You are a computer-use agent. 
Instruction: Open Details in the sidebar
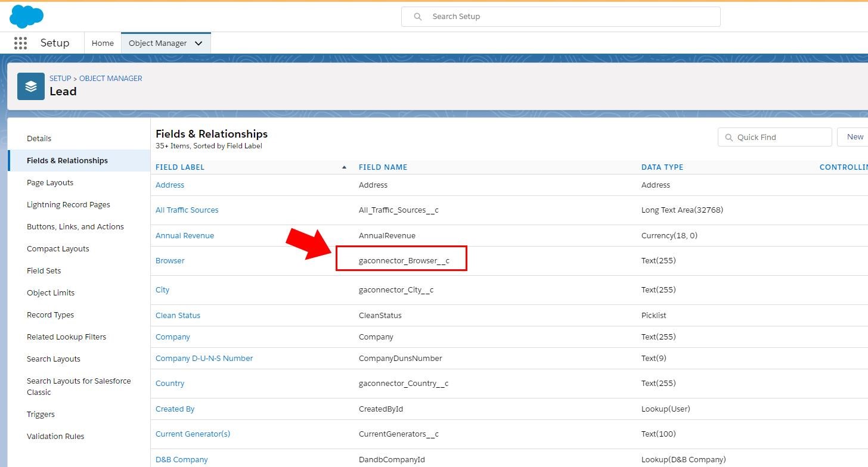point(39,139)
